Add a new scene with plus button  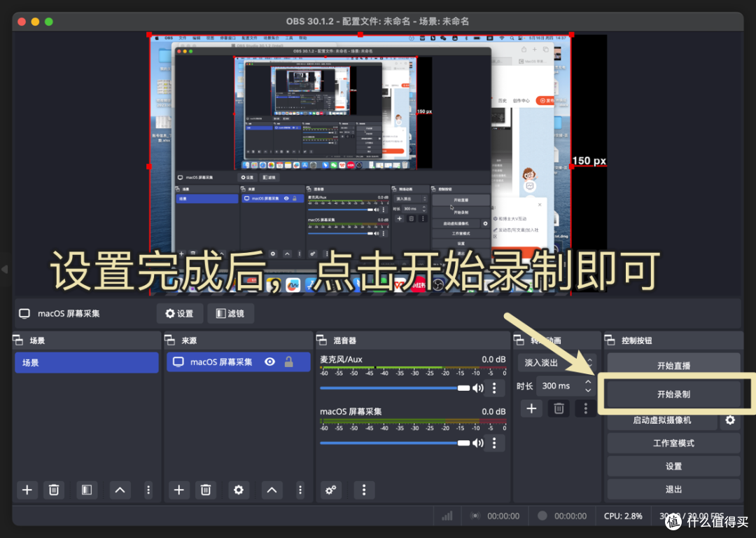click(27, 490)
